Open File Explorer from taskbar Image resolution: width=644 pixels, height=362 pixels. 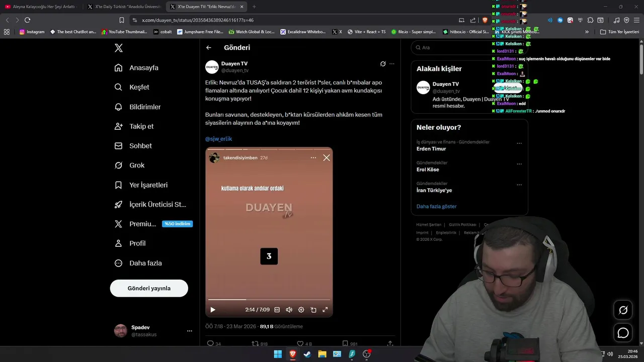coord(322,354)
